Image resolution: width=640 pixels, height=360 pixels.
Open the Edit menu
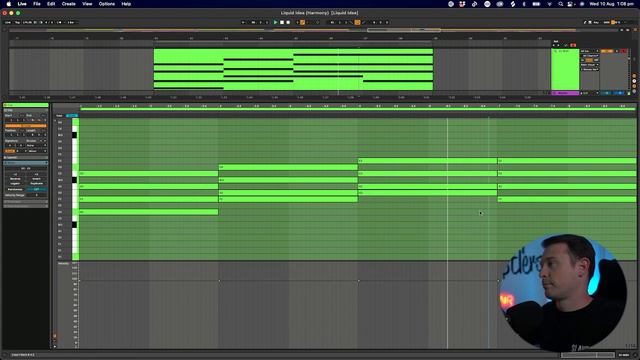51,4
